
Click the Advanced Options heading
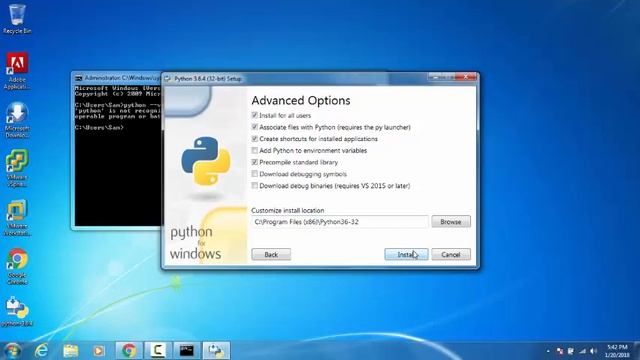(x=301, y=100)
